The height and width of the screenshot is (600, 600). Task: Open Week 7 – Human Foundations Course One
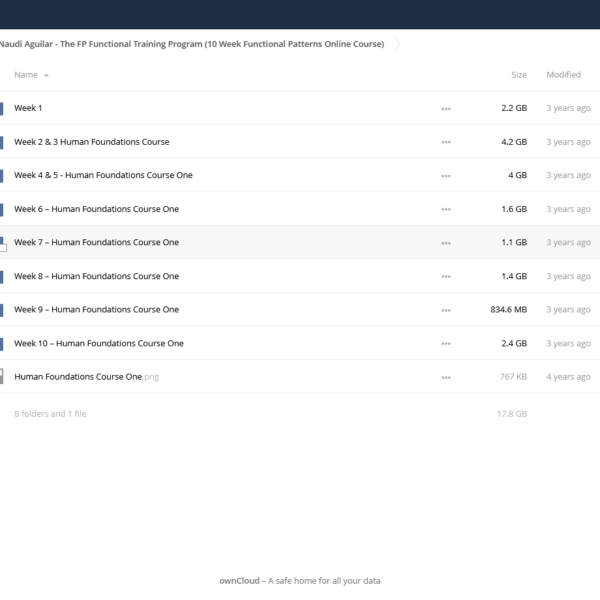(96, 242)
